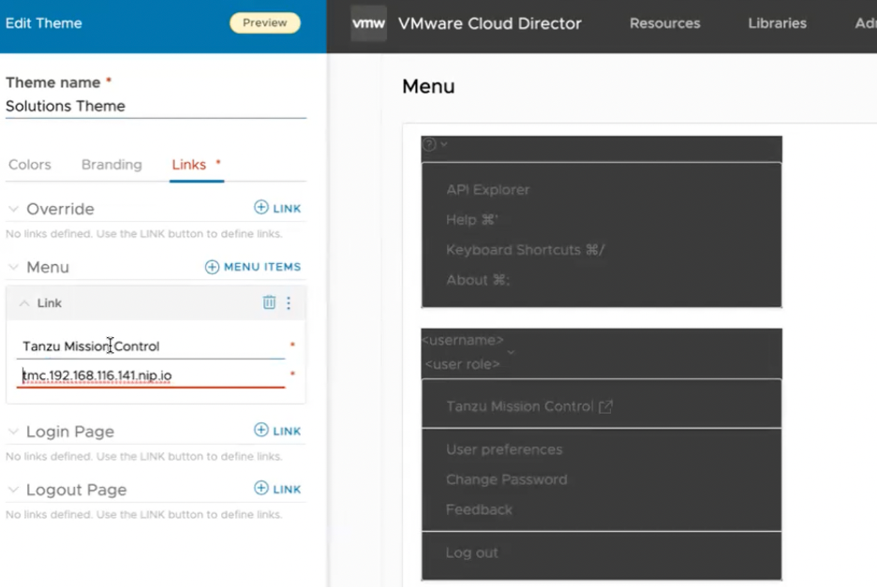This screenshot has width=877, height=588.
Task: Add a Login Page link using its plus icon
Action: pos(277,431)
